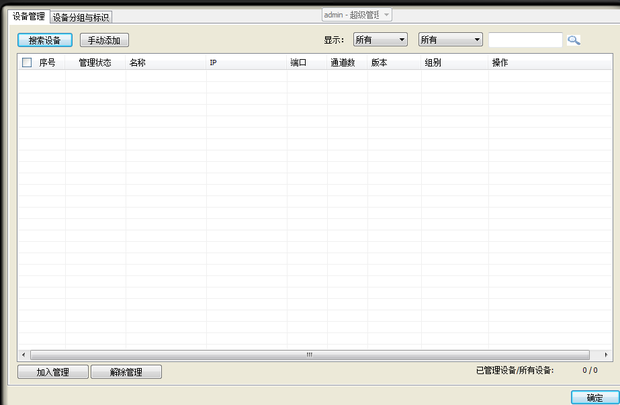Image resolution: width=620 pixels, height=405 pixels.
Task: Sort by 管理状态 column header
Action: tap(95, 62)
